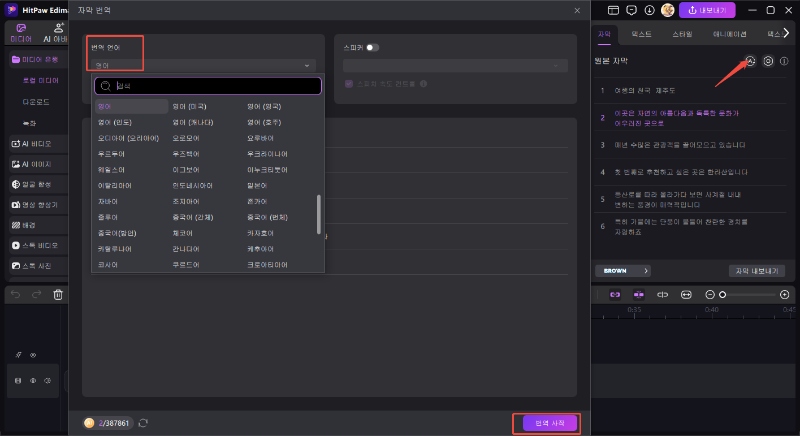Click the link clips timeline icon
The width and height of the screenshot is (800, 436).
pos(615,295)
